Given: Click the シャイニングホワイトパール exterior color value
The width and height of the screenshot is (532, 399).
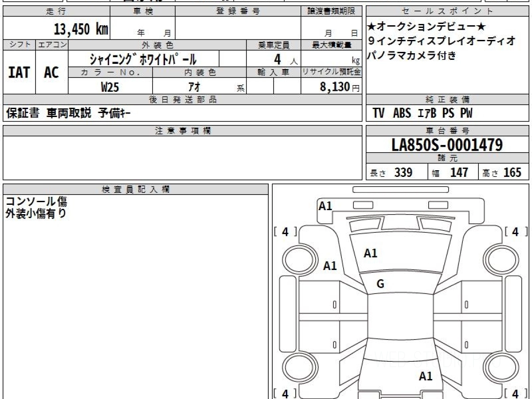Looking at the screenshot, I should pyautogui.click(x=143, y=59).
